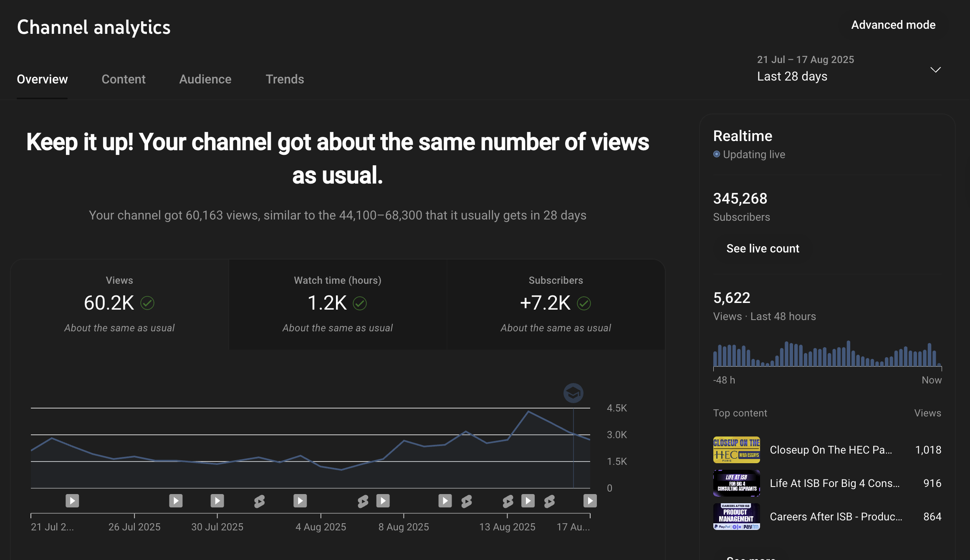
Task: Open the Careers After ISB Product Management video
Action: [x=836, y=517]
